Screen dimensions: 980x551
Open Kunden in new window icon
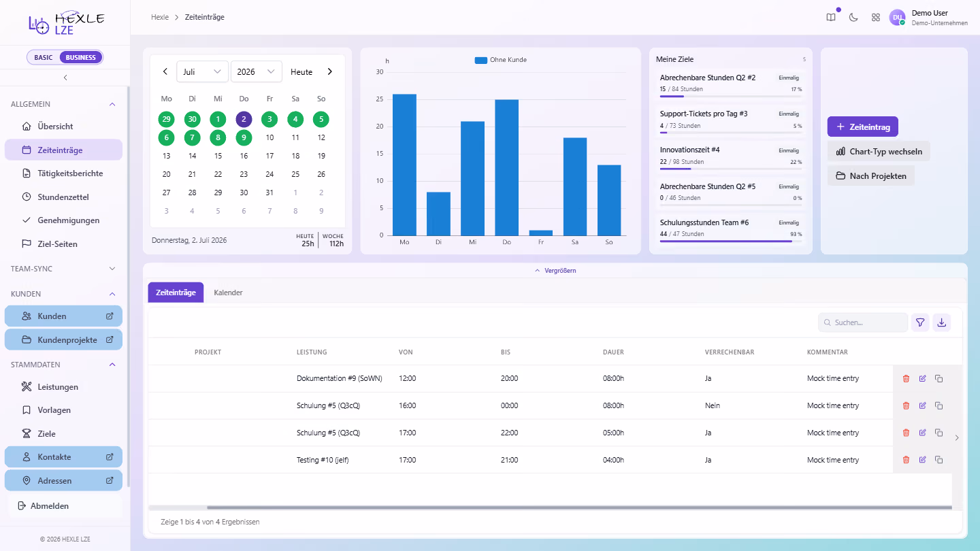(110, 316)
